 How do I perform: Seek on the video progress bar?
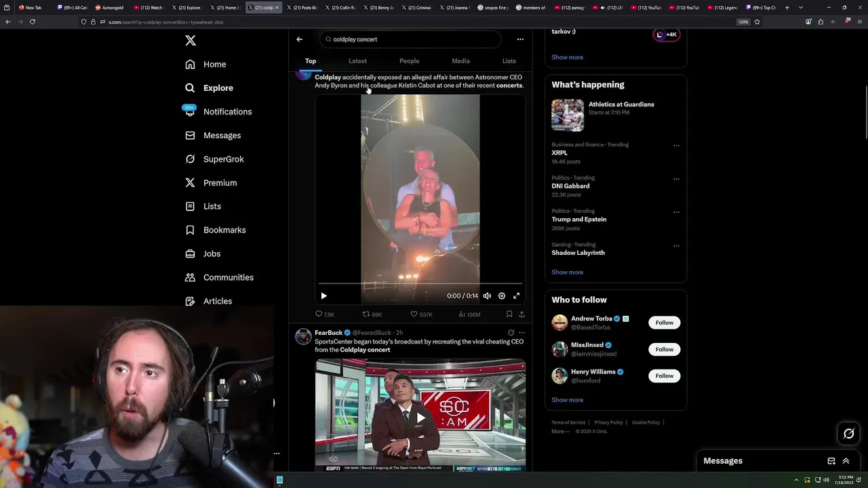tap(420, 283)
